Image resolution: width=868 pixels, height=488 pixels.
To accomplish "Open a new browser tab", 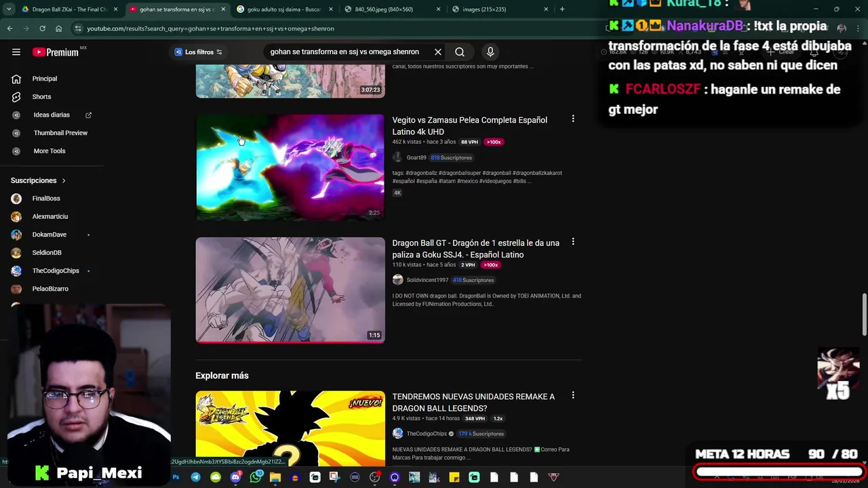I will pyautogui.click(x=562, y=9).
